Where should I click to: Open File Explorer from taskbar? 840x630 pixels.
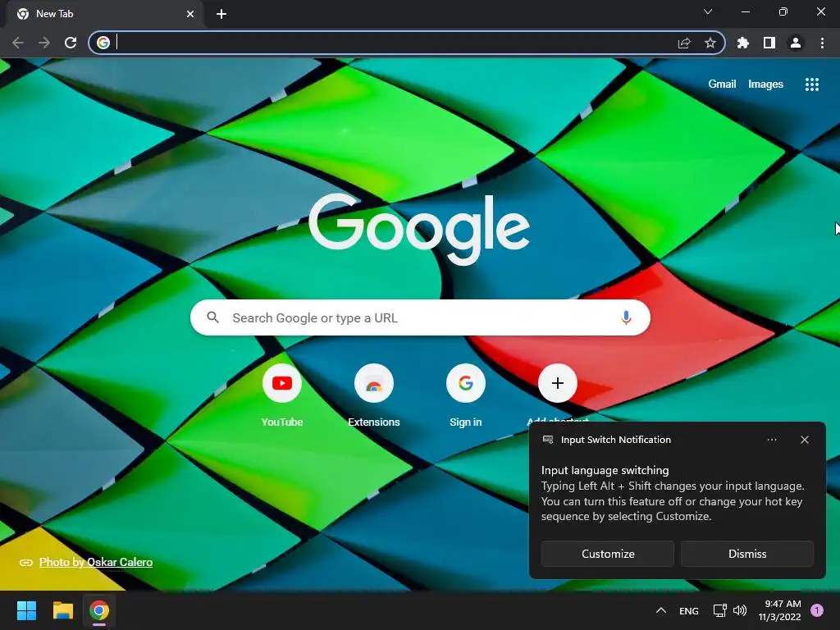62,610
